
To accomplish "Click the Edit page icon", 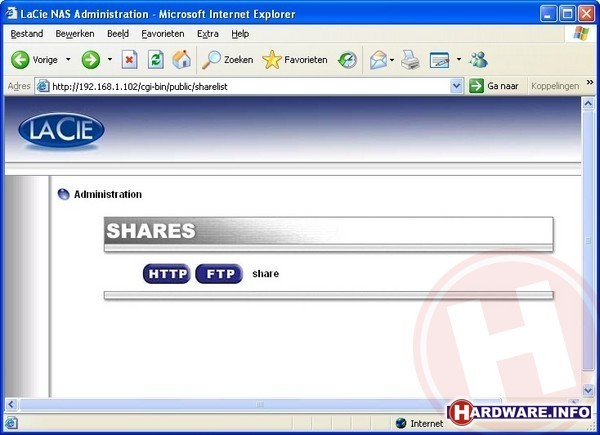I will tap(439, 60).
